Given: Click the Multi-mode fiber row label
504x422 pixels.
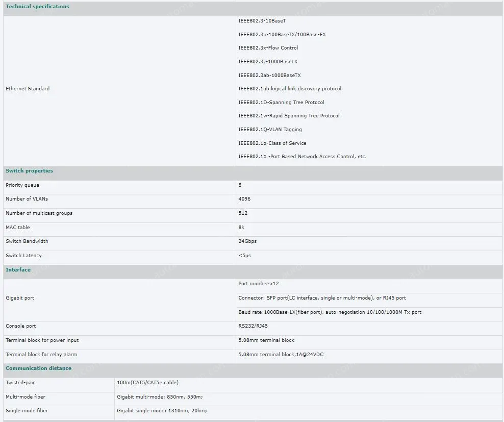Looking at the screenshot, I should 26,397.
